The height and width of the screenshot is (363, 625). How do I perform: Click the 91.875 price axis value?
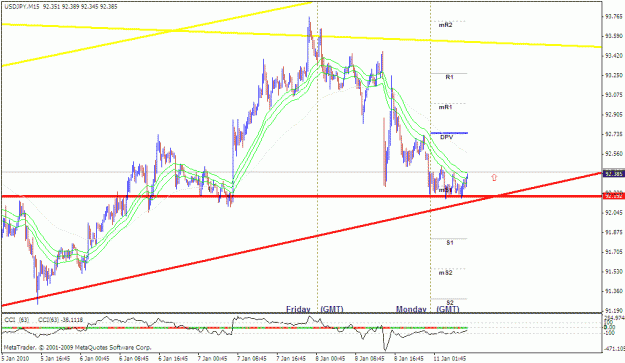pos(614,232)
